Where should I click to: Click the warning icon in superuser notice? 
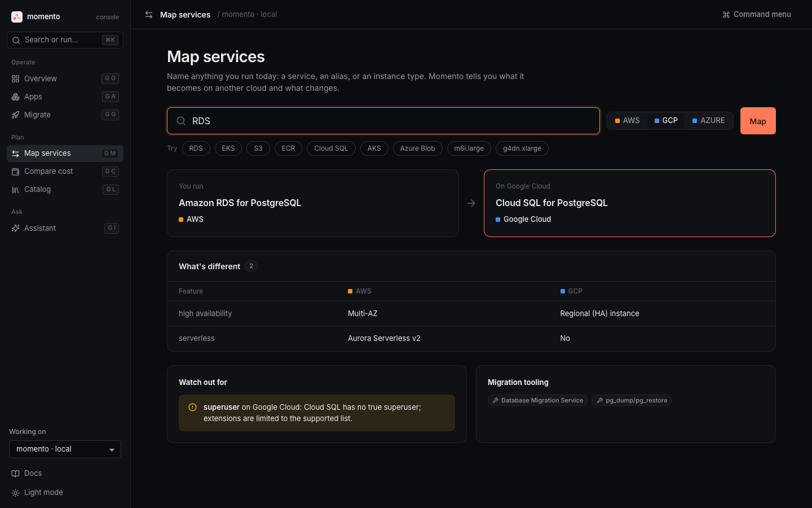click(x=192, y=407)
